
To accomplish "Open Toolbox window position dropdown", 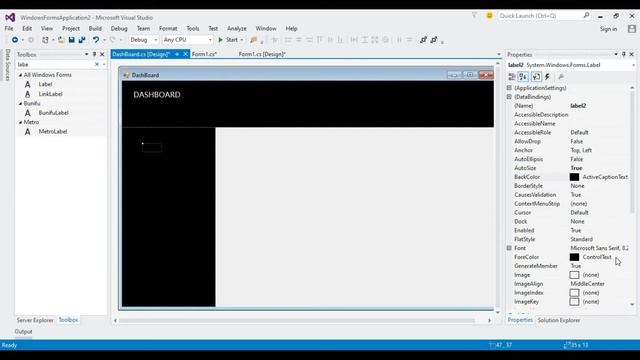I will click(87, 54).
